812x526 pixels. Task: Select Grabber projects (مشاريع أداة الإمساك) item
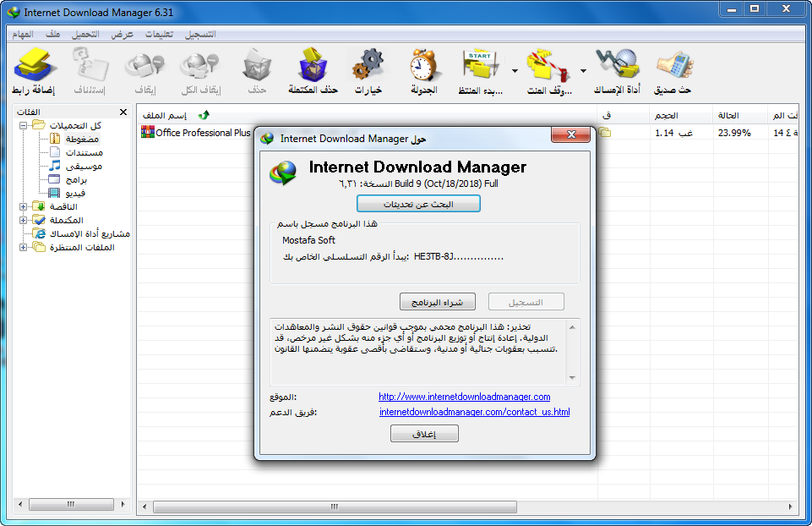90,233
